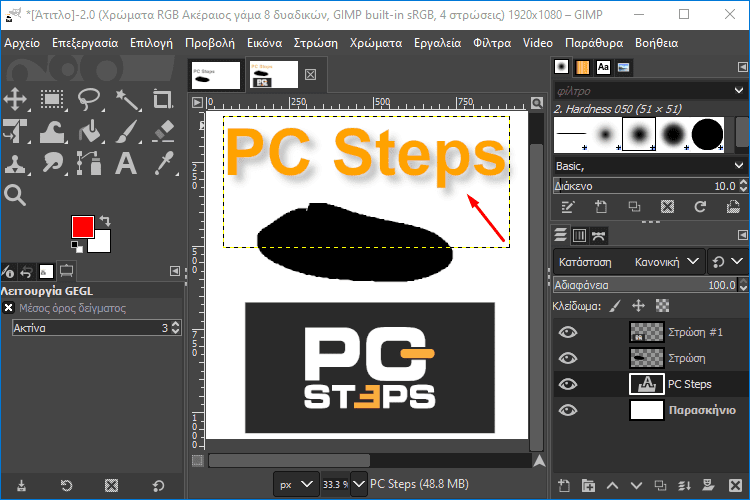Open the brushes panel configuration menu

[x=742, y=67]
